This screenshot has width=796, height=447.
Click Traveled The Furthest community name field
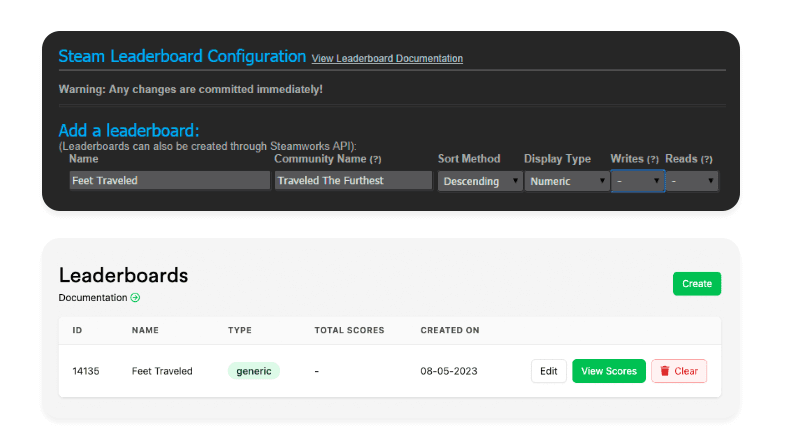point(353,181)
